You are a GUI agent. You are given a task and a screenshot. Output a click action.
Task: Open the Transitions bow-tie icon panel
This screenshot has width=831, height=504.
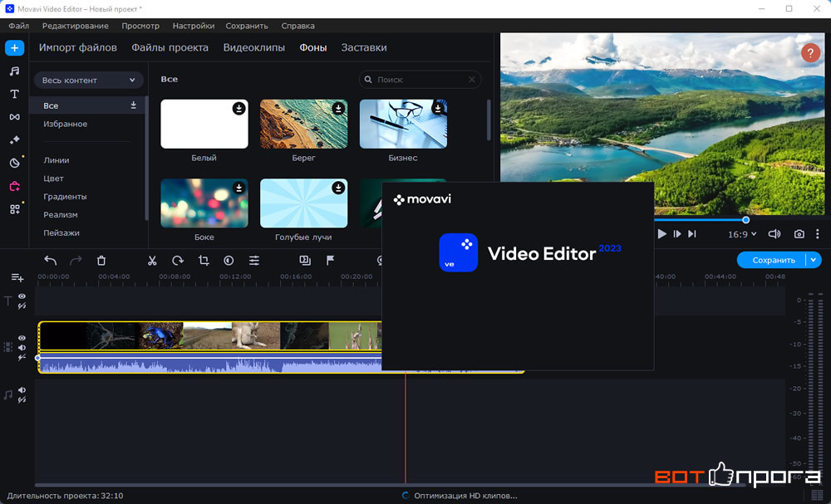coord(14,117)
